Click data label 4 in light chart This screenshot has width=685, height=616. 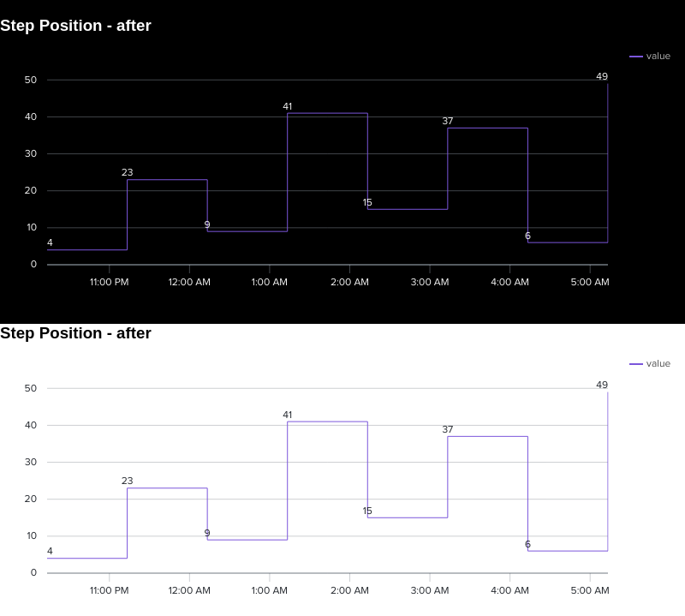(x=50, y=551)
